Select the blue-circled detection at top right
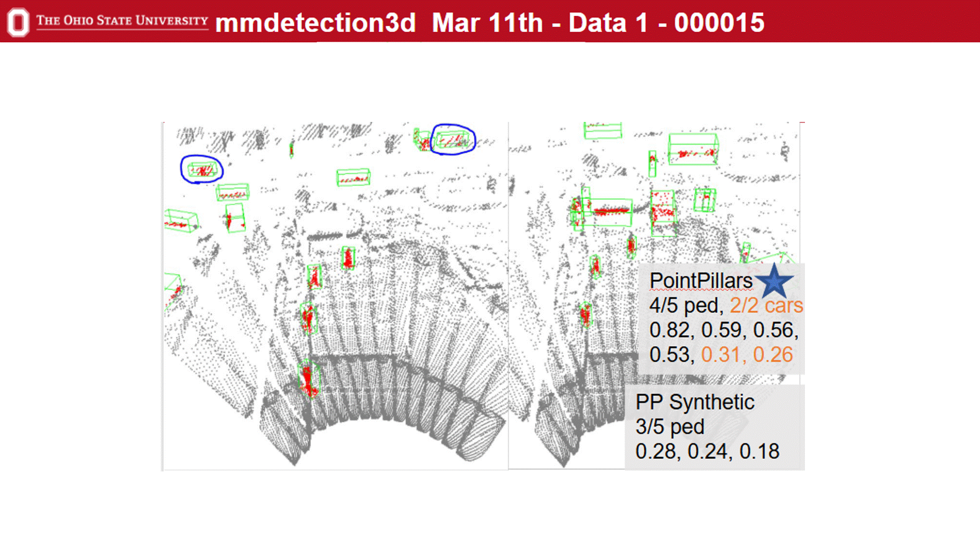980x551 pixels. (453, 139)
